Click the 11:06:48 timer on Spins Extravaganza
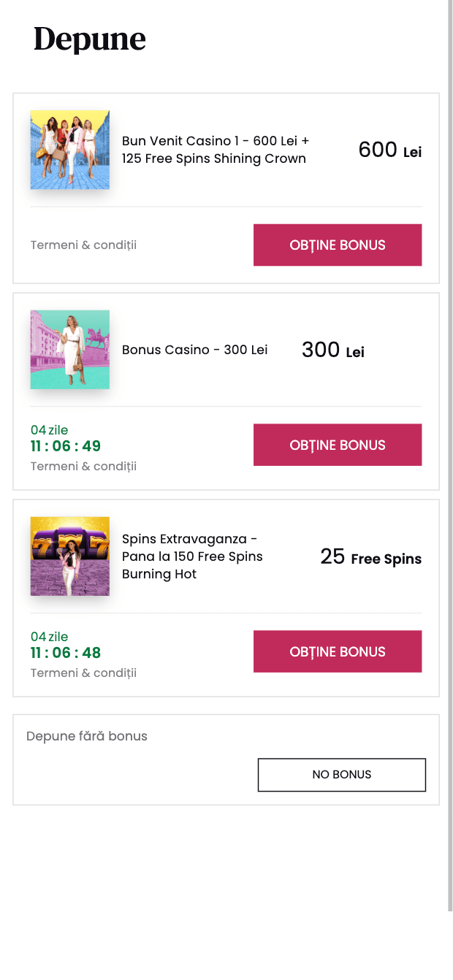The height and width of the screenshot is (980, 453). [x=66, y=653]
